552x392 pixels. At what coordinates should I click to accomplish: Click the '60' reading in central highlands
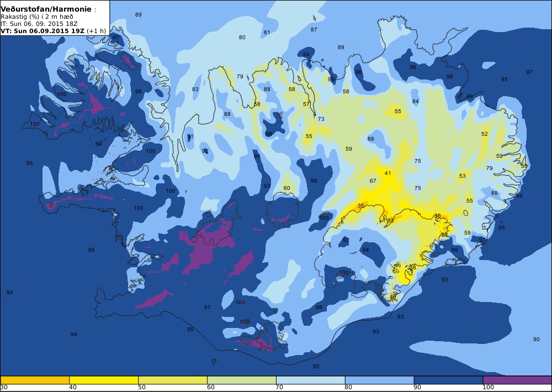(287, 188)
